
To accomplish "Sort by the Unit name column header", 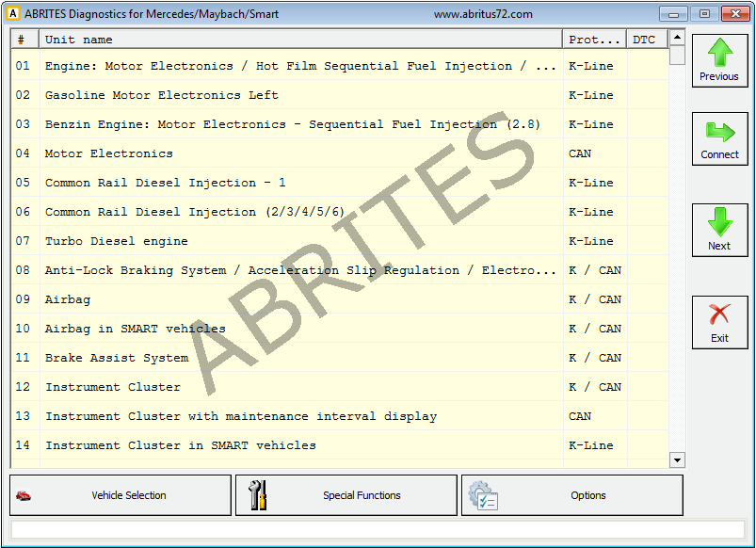I will [301, 40].
